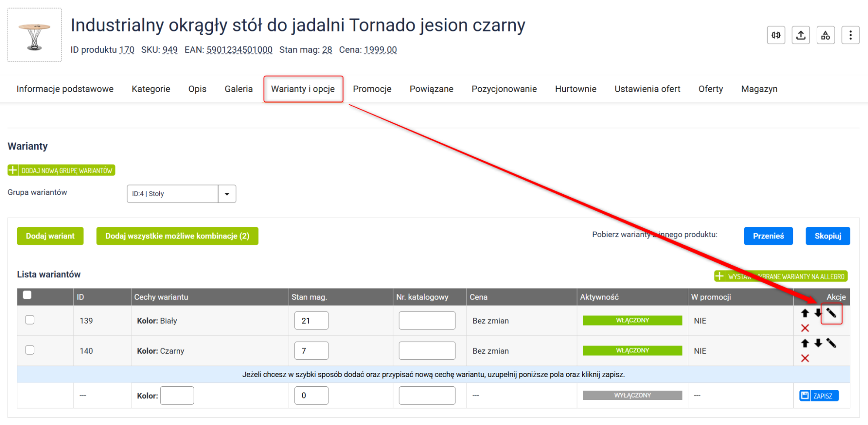Image resolution: width=868 pixels, height=425 pixels.
Task: Delete variant 140 with the red X
Action: click(x=805, y=359)
